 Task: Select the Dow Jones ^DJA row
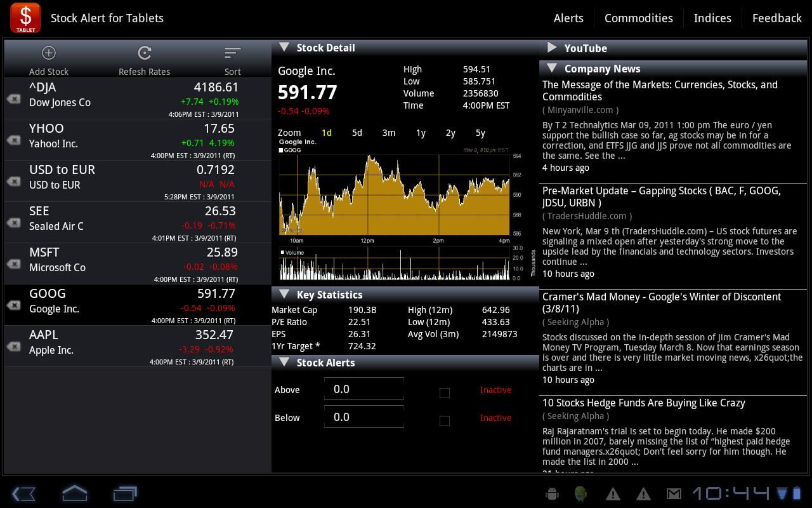tap(138, 98)
